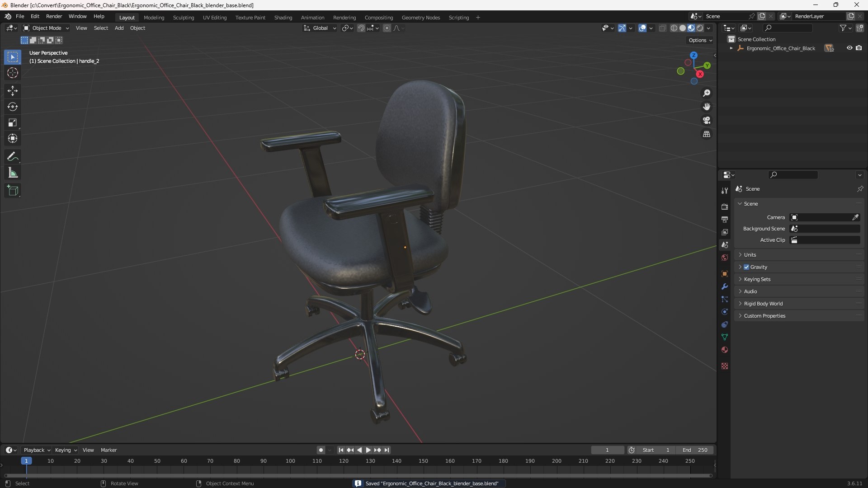Select the Cursor tool in toolbar

click(13, 73)
